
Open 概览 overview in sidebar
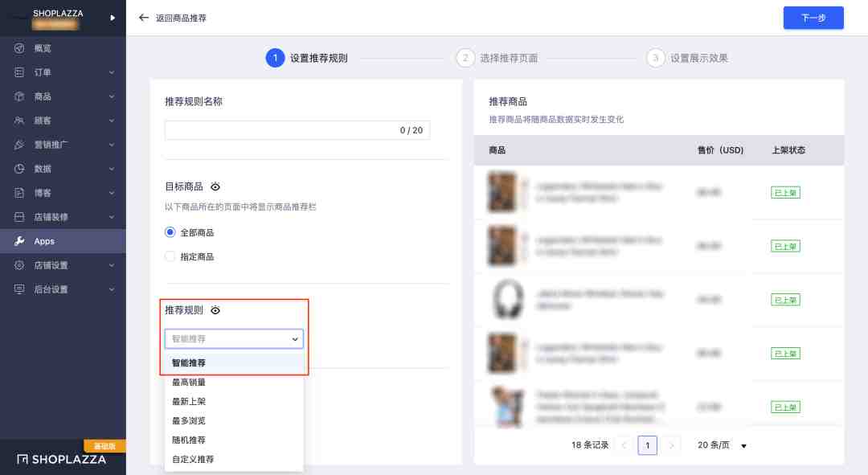click(x=42, y=48)
